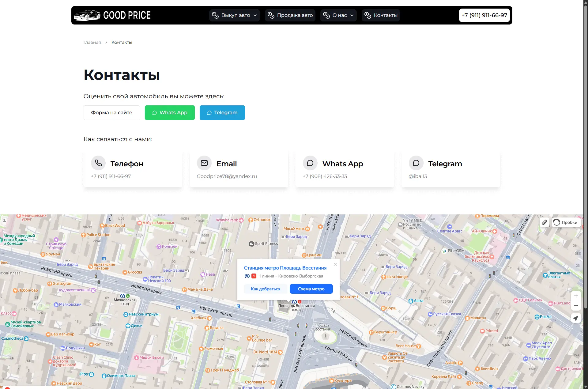The image size is (588, 389).
Task: Click the chat icon in Telegram card
Action: point(416,163)
